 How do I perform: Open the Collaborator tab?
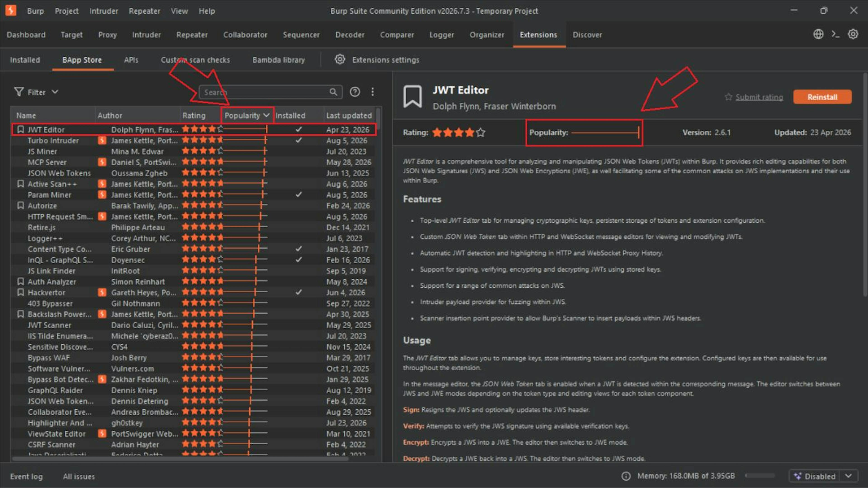point(245,35)
